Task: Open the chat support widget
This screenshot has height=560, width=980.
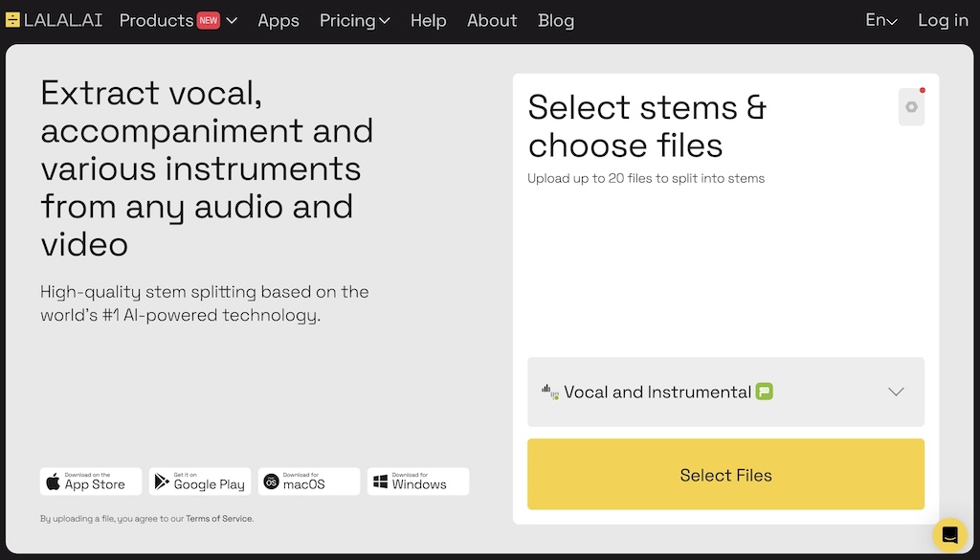Action: click(x=949, y=534)
